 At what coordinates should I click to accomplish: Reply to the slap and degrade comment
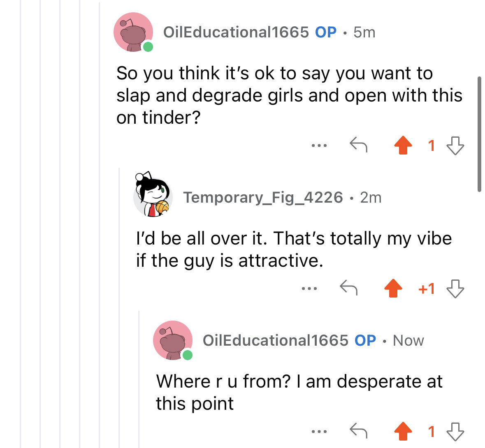click(358, 145)
